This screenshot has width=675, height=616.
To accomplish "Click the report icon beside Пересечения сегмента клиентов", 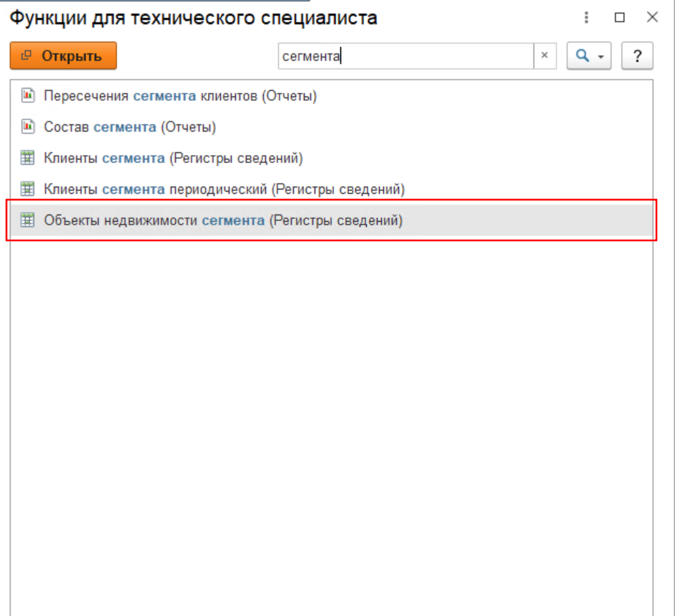I will [28, 95].
